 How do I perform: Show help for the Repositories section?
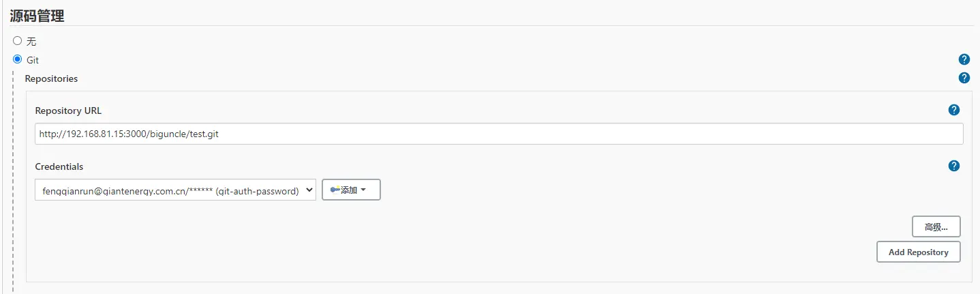tap(964, 78)
